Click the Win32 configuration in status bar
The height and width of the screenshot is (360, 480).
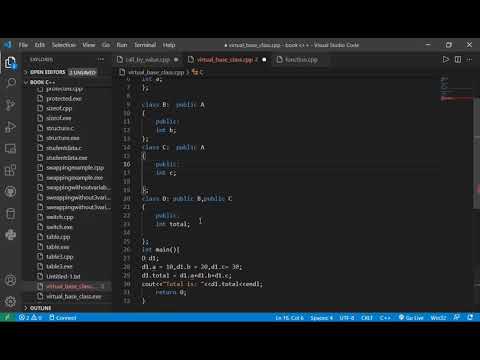(x=438, y=317)
